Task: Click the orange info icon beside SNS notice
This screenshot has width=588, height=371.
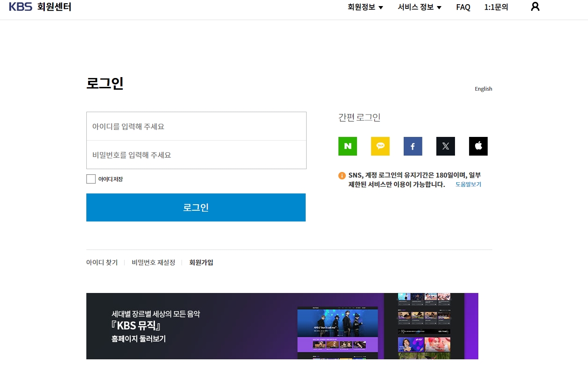Action: 342,176
